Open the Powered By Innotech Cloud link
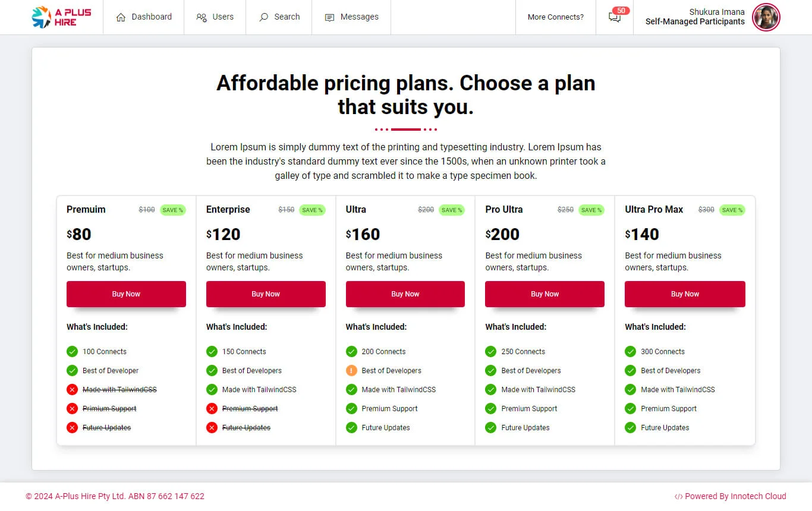This screenshot has height=511, width=812. point(730,496)
